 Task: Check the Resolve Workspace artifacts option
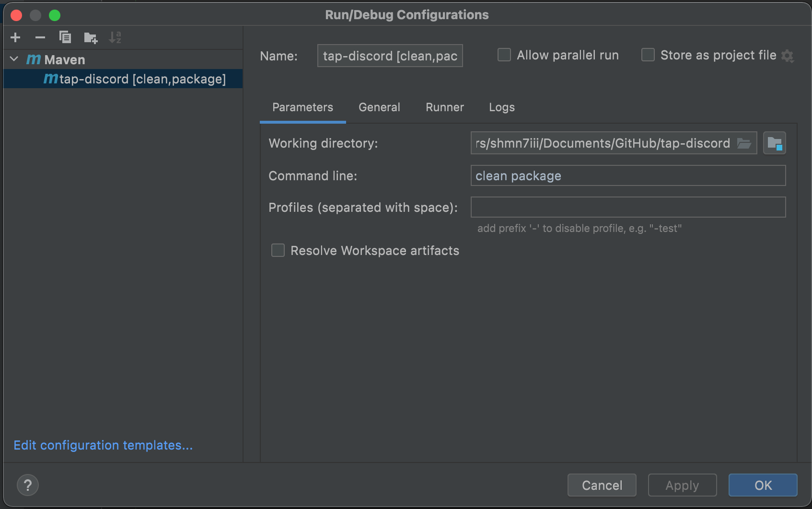(278, 251)
